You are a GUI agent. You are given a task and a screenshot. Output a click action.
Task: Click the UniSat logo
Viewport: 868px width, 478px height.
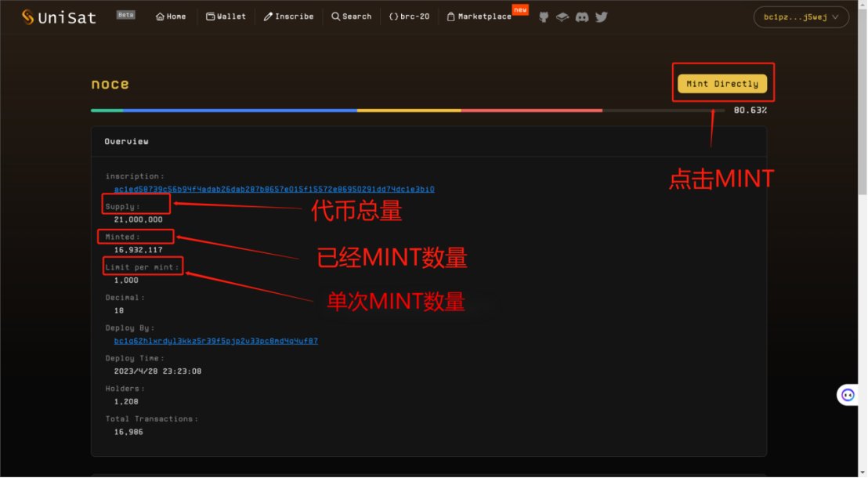59,16
